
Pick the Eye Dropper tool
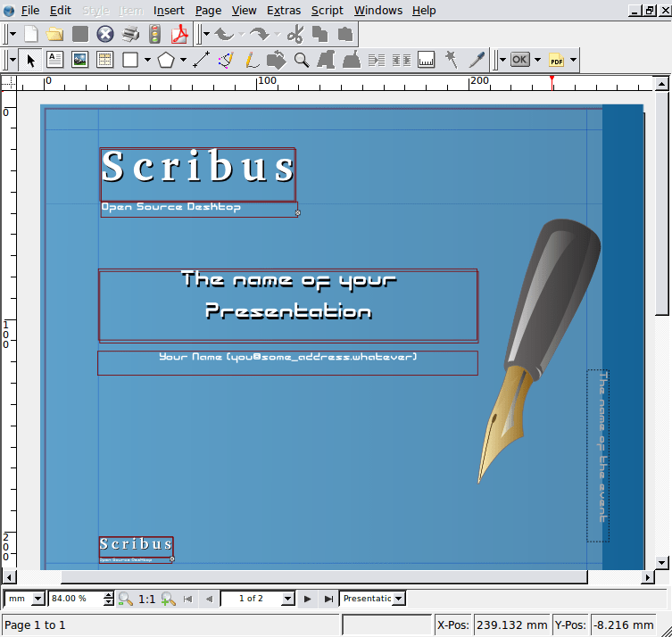coord(477,60)
